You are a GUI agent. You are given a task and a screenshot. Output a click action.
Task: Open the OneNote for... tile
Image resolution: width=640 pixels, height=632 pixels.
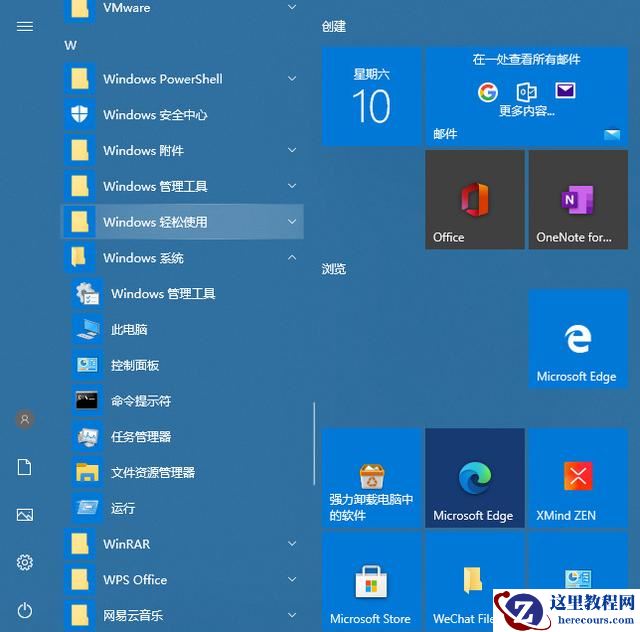pos(578,199)
